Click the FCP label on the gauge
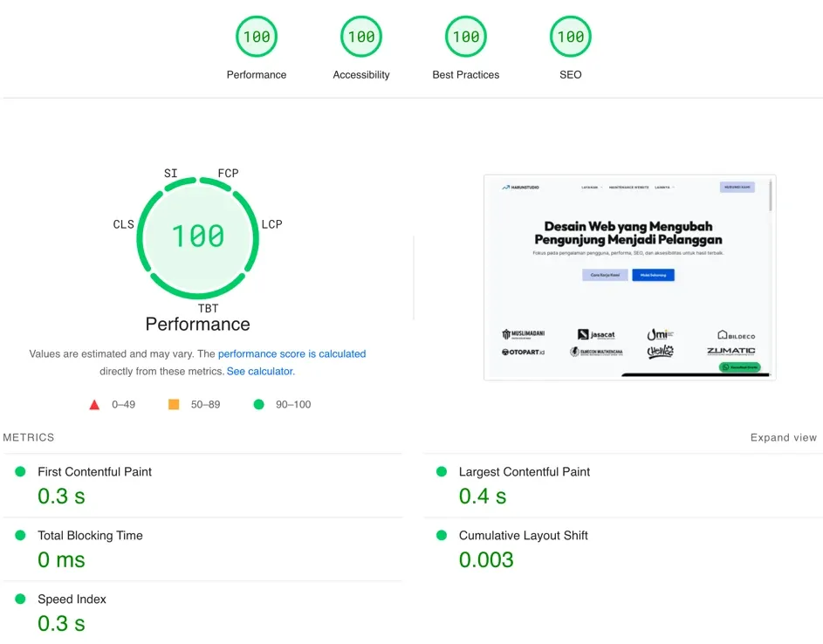 229,173
